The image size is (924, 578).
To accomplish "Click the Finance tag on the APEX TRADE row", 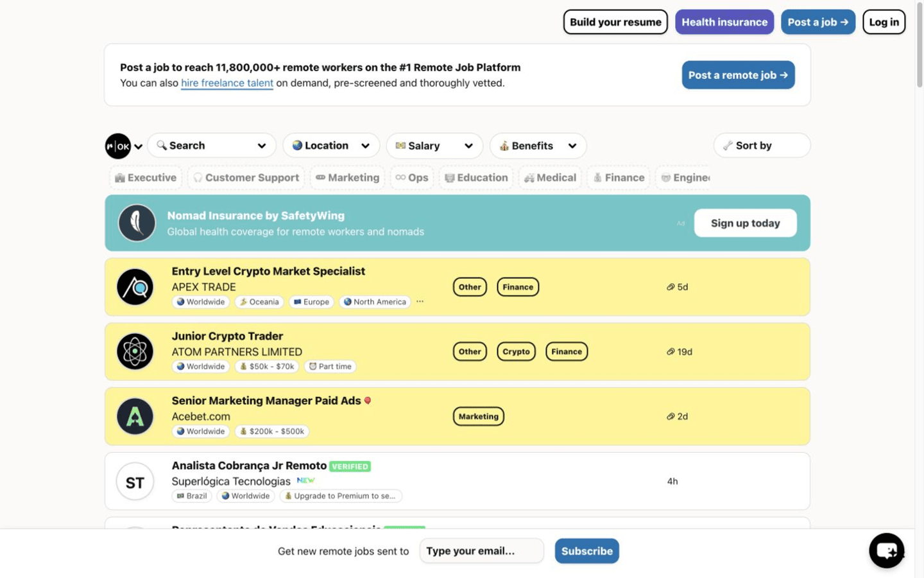I will tap(518, 287).
